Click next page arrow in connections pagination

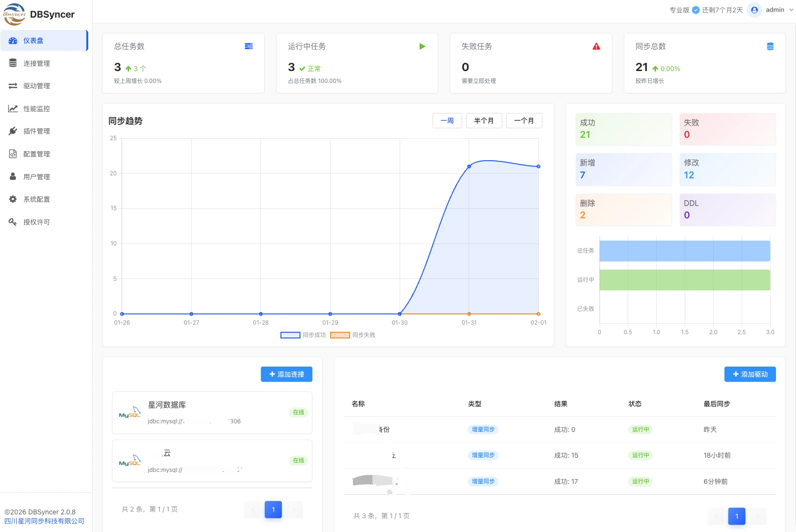click(294, 510)
